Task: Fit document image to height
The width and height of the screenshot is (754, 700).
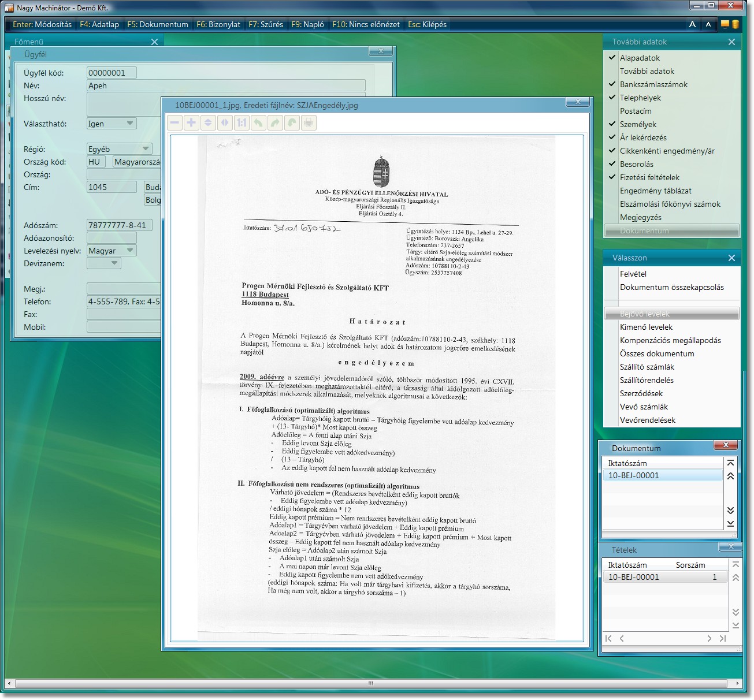Action: [x=208, y=122]
